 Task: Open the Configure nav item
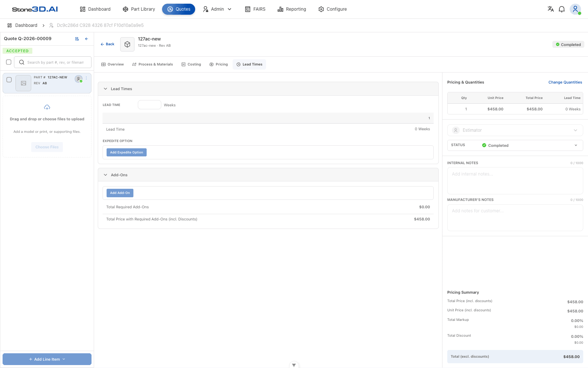[333, 9]
